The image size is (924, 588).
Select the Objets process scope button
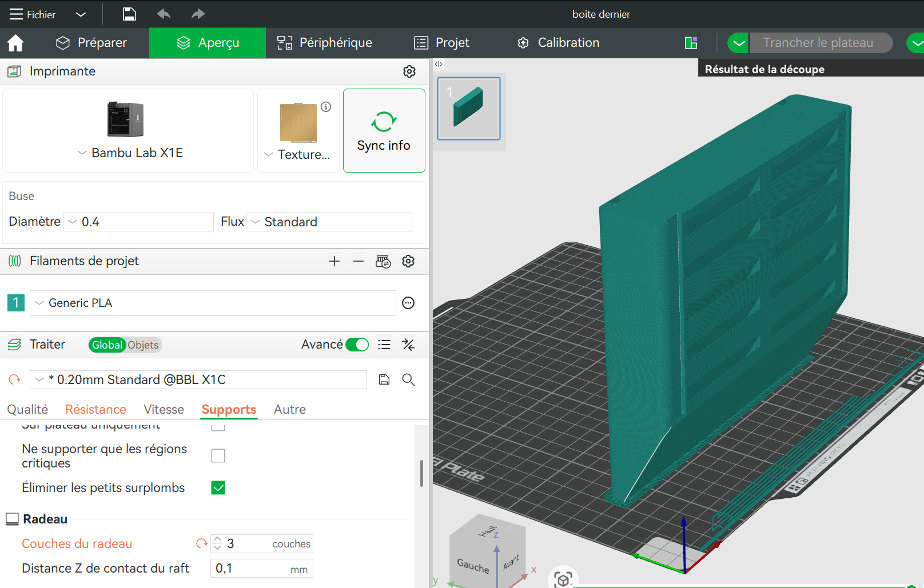coord(143,345)
